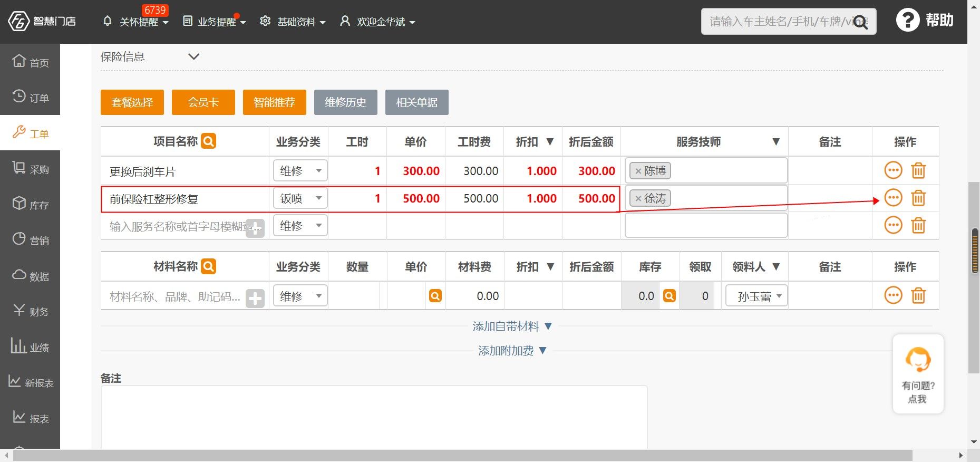Image resolution: width=980 pixels, height=462 pixels.
Task: Open 相关单据 button
Action: [x=417, y=102]
